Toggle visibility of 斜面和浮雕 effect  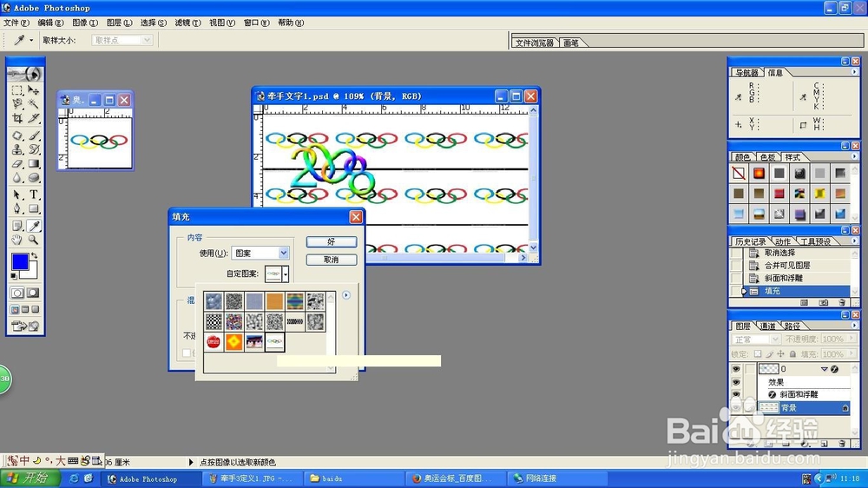736,394
